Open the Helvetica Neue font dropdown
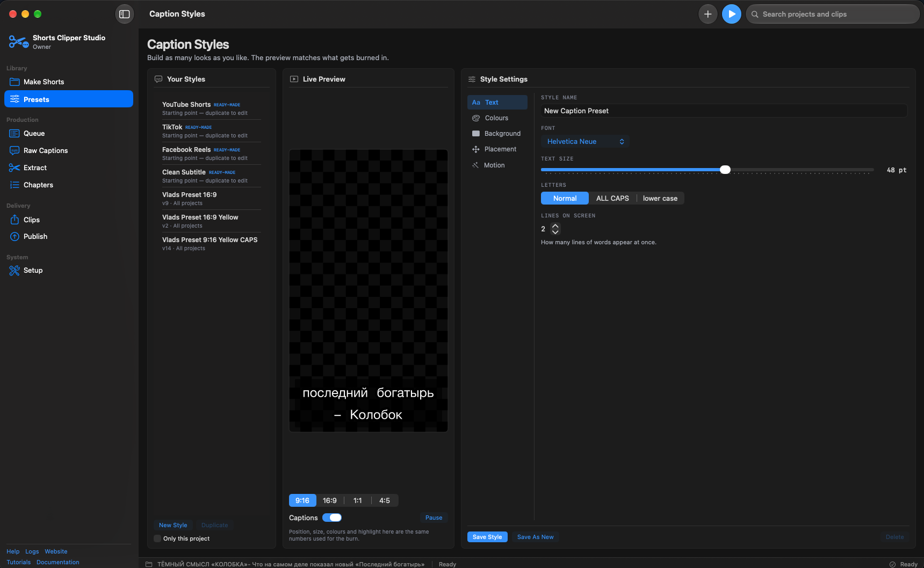924x568 pixels. [x=585, y=141]
